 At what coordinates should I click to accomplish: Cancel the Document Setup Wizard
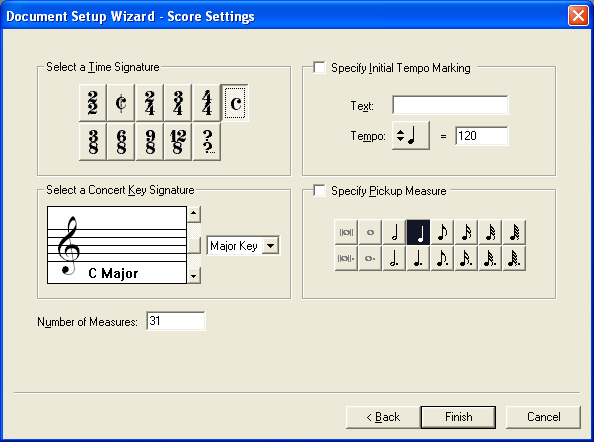(x=543, y=417)
